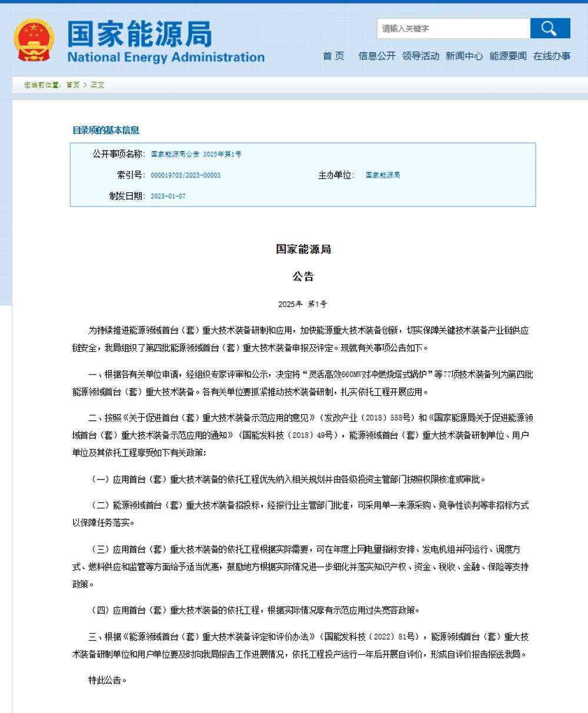Navigate to 在线办事 from the menu
This screenshot has height=713, width=588.
(x=552, y=56)
